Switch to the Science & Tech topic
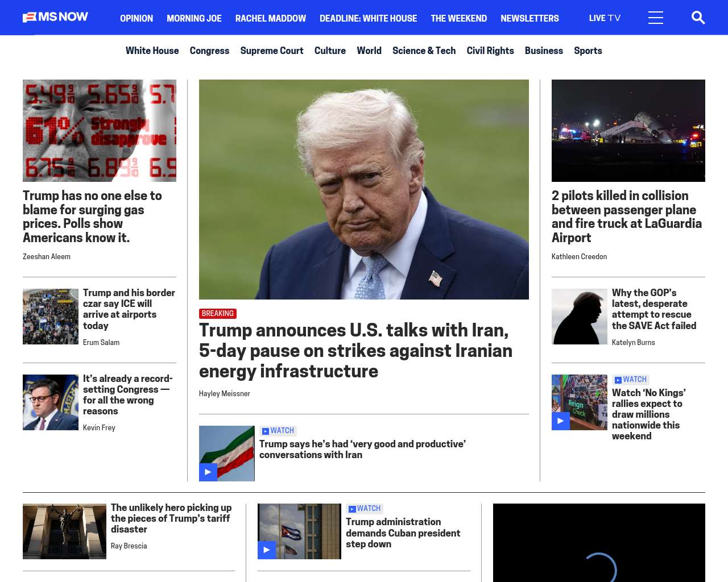 (x=424, y=51)
